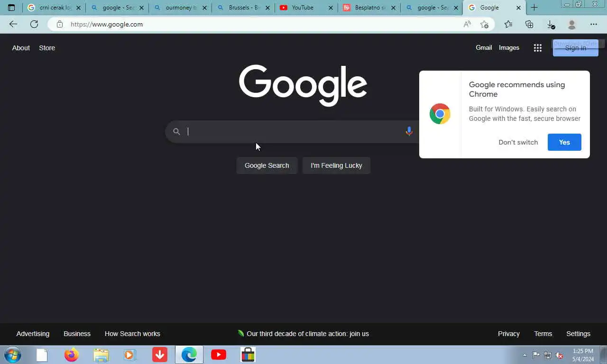Add this page to favorites star
Viewport: 607px width, 364px height.
pos(484,24)
